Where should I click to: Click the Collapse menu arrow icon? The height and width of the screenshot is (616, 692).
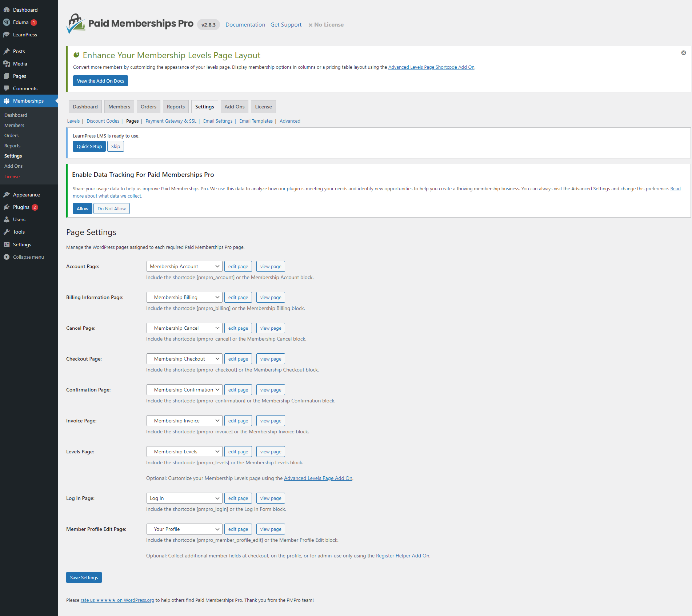coord(7,257)
